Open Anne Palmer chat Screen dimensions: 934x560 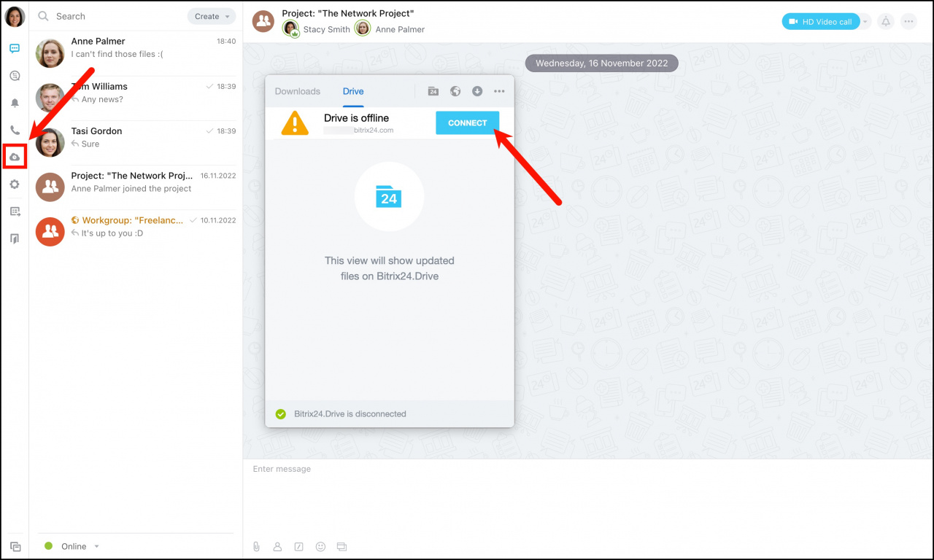pos(136,53)
